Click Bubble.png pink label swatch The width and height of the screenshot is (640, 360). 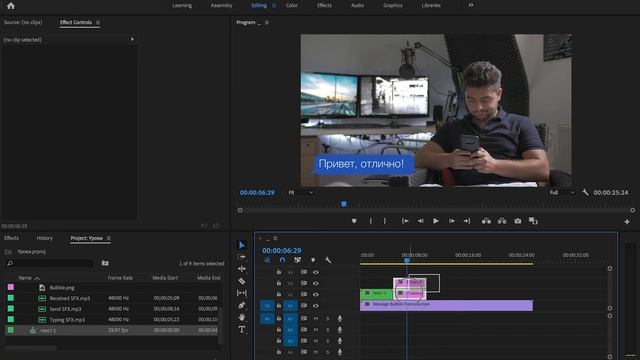(11, 287)
